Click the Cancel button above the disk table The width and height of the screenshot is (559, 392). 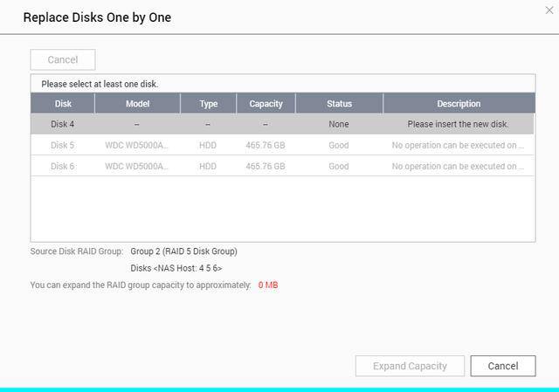tap(63, 60)
